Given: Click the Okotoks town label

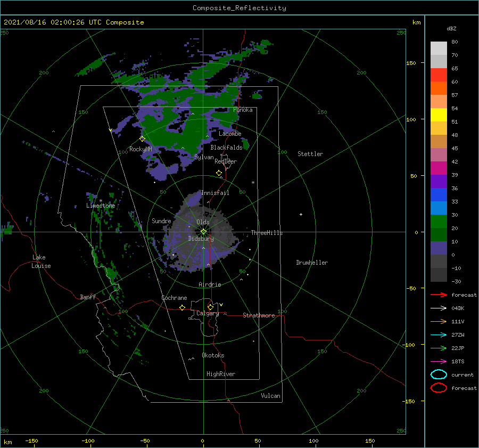Looking at the screenshot, I should click(213, 355).
